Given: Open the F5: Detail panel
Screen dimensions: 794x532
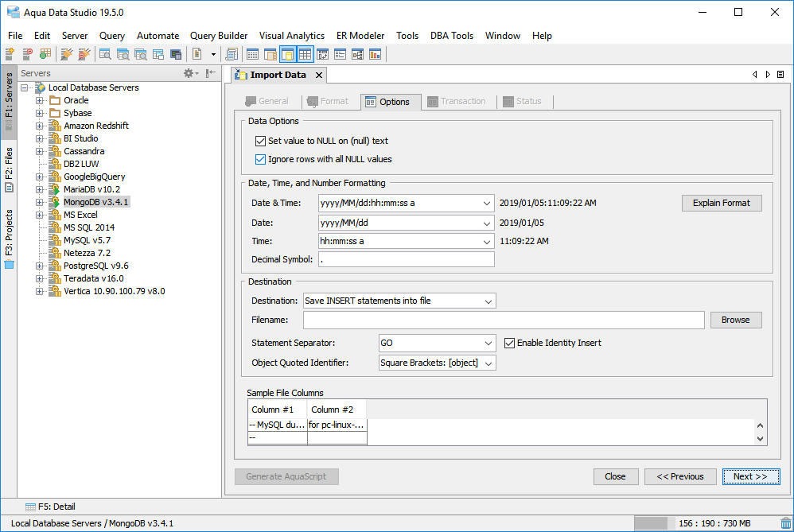Looking at the screenshot, I should pyautogui.click(x=51, y=507).
